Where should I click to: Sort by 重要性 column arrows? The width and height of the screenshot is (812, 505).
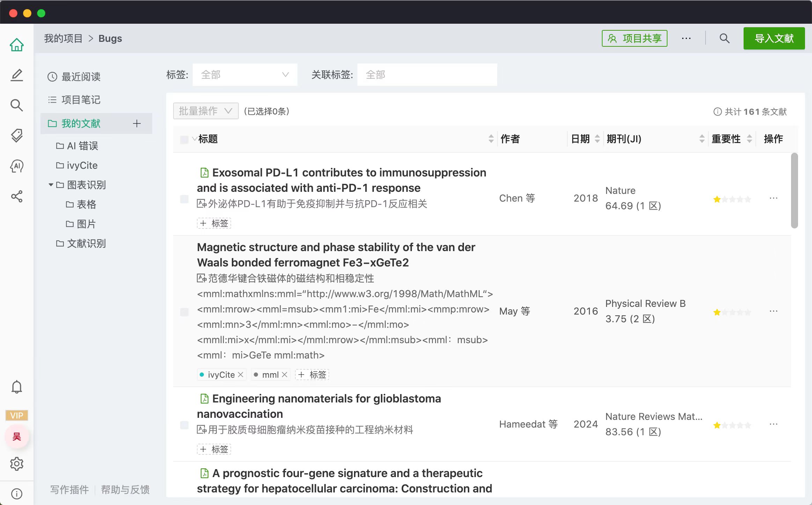click(749, 139)
